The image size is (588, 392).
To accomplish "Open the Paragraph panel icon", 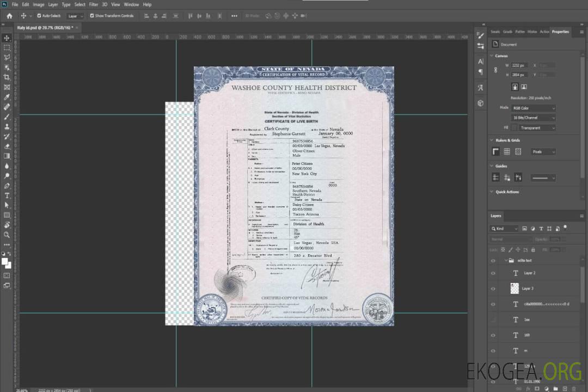I will pyautogui.click(x=481, y=72).
